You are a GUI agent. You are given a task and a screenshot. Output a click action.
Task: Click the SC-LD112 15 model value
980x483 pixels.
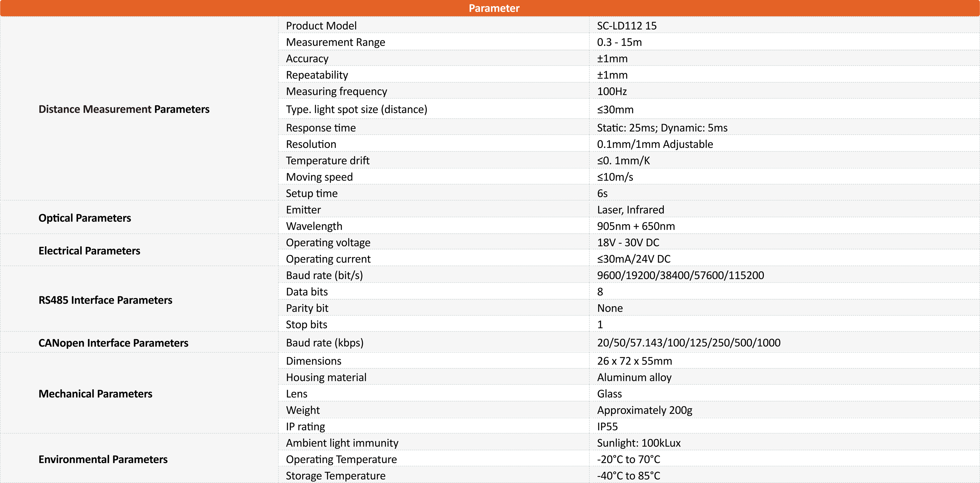click(x=627, y=26)
